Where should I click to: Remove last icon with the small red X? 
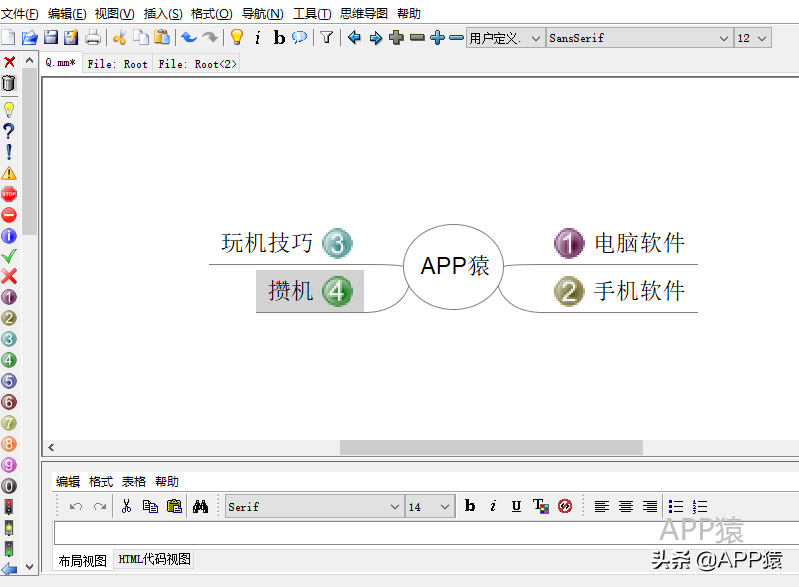click(9, 62)
